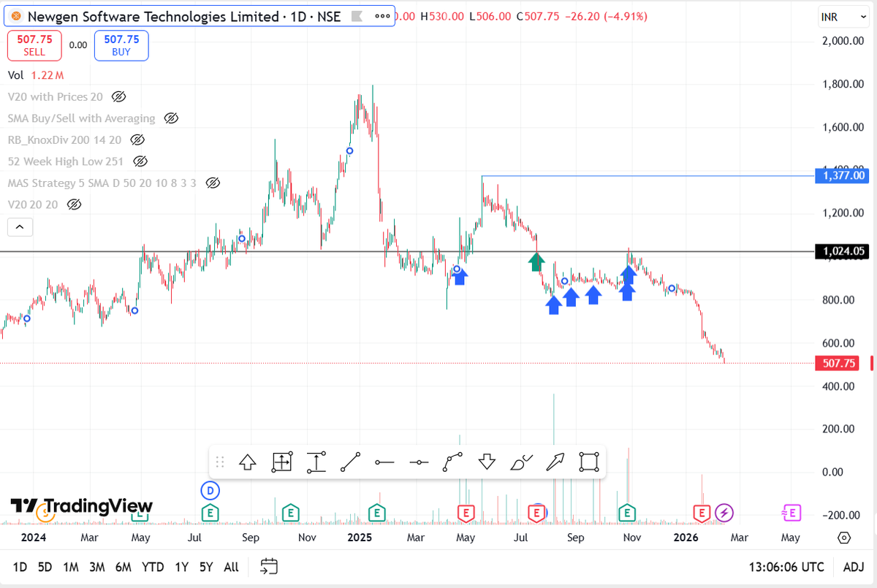Image resolution: width=877 pixels, height=588 pixels.
Task: Click the red E marker near May 2025
Action: (465, 513)
